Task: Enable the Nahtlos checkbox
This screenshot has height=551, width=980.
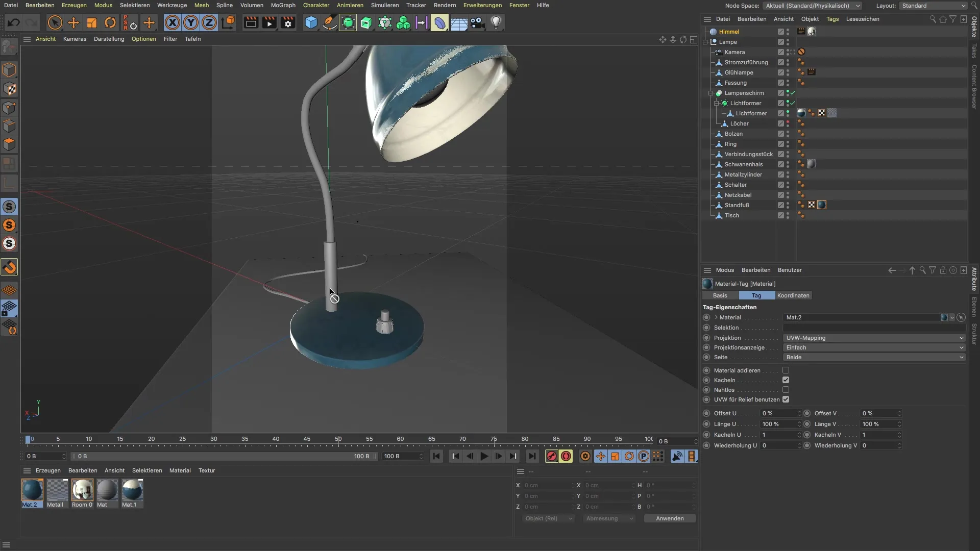Action: pos(786,390)
